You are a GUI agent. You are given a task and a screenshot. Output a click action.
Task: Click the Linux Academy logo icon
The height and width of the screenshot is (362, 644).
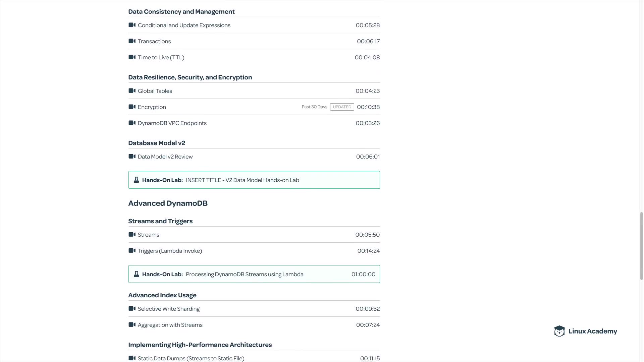point(559,331)
